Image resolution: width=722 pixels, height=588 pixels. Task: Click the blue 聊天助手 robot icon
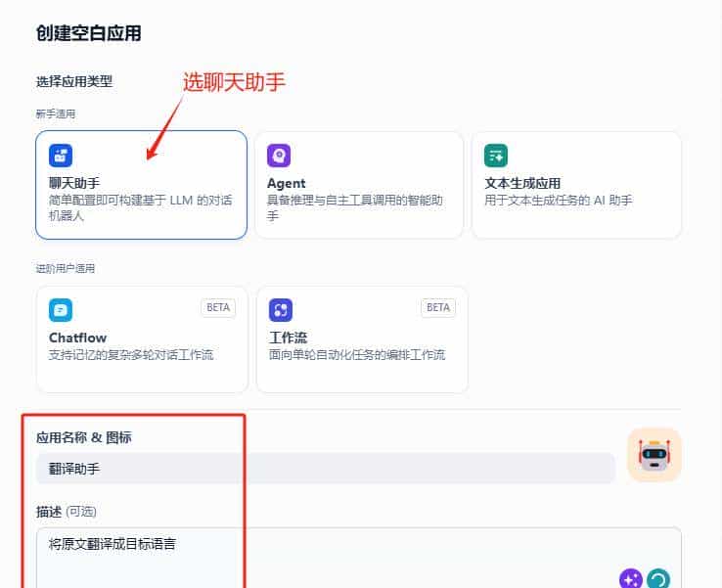[61, 156]
